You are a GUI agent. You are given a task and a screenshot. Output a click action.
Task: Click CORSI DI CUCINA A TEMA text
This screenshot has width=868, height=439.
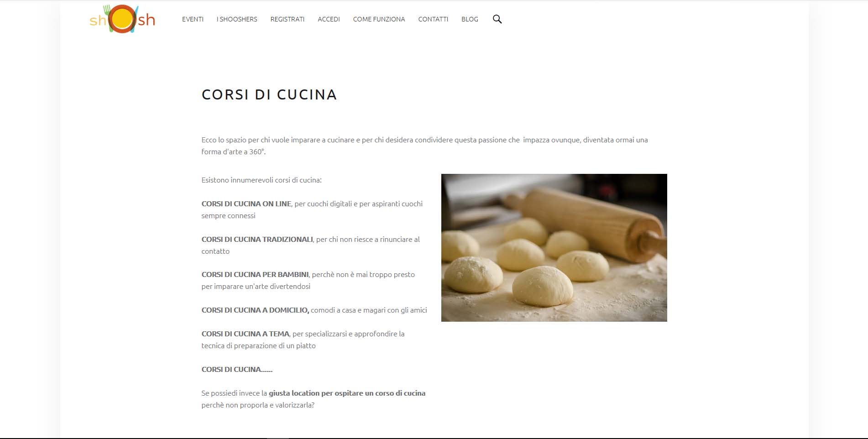pyautogui.click(x=246, y=334)
